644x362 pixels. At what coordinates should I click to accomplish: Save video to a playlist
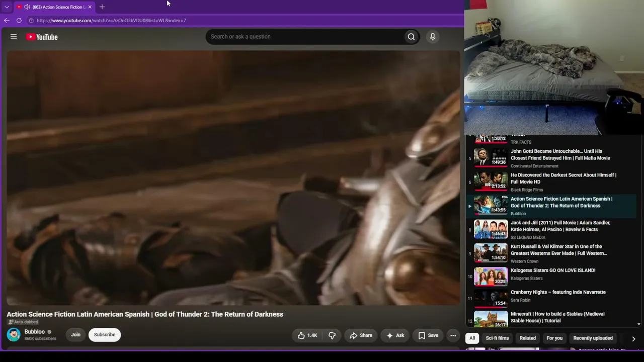(428, 335)
